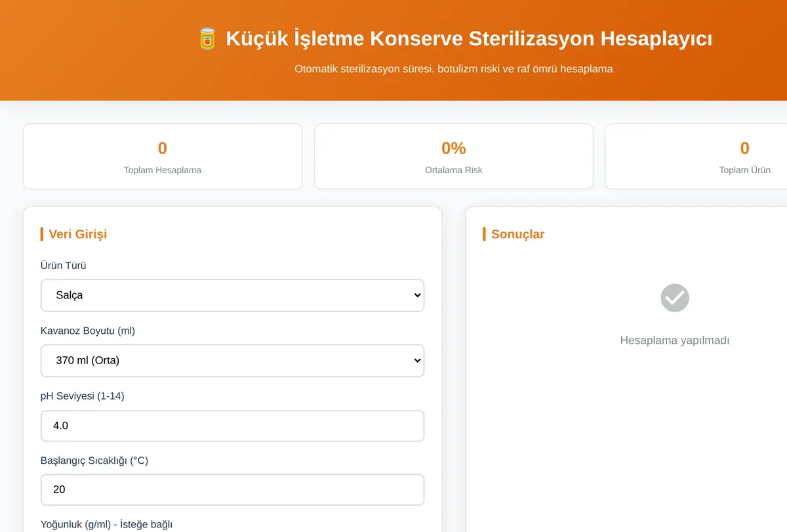The height and width of the screenshot is (532, 787).
Task: Click the Ürün Türü label
Action: pyautogui.click(x=63, y=266)
